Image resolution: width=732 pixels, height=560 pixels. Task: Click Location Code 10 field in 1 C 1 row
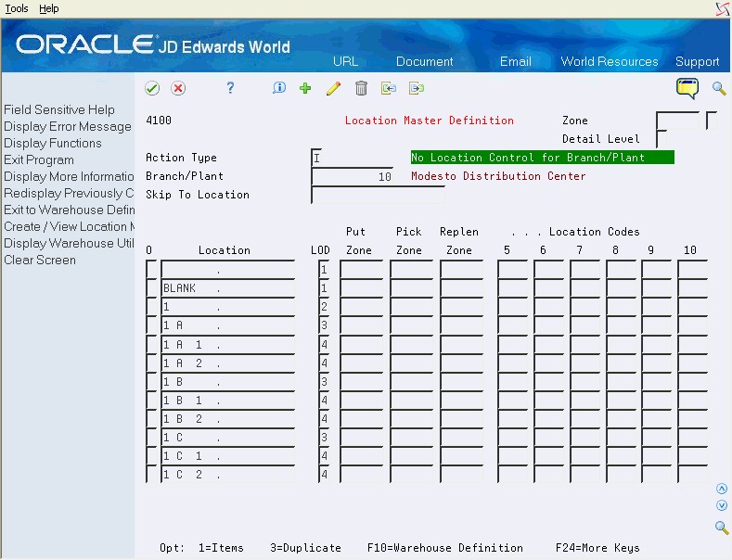pyautogui.click(x=692, y=456)
